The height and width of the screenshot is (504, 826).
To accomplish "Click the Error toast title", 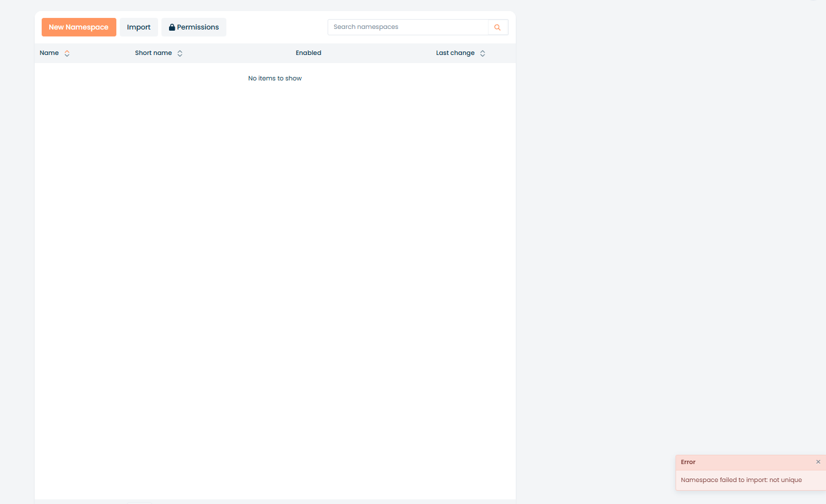I will pos(688,462).
